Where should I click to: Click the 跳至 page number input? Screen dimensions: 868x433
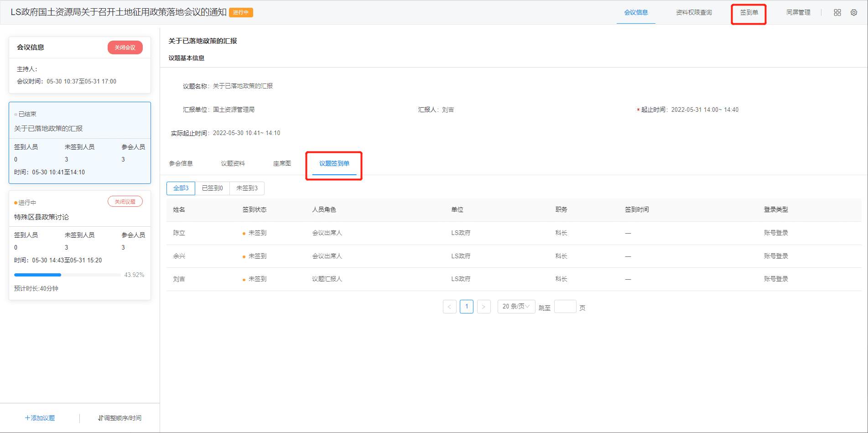coord(565,307)
